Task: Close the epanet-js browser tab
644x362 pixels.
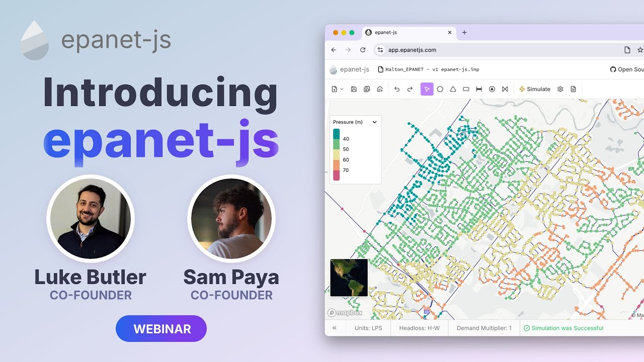Action: click(450, 32)
